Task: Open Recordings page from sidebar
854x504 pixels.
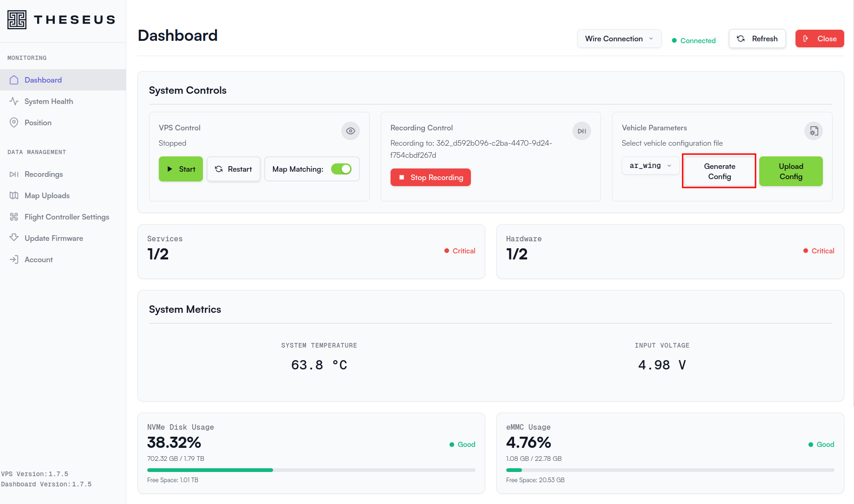Action: [44, 174]
